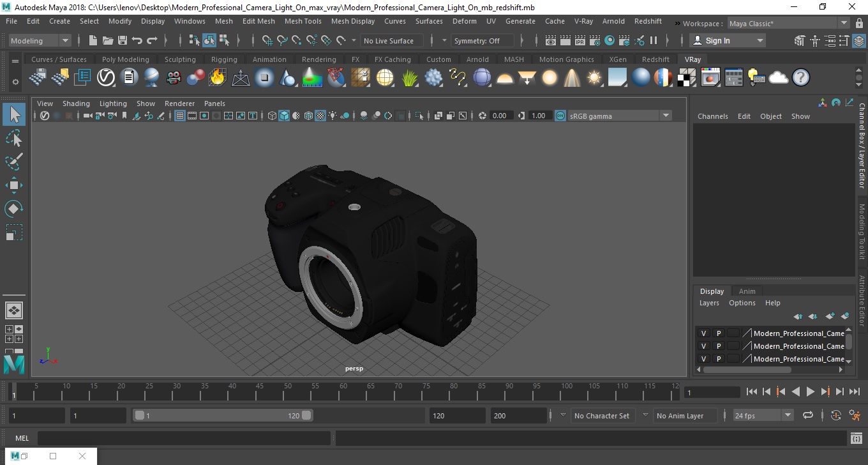868x465 pixels.
Task: Snap to grids magnet icon
Action: [267, 40]
